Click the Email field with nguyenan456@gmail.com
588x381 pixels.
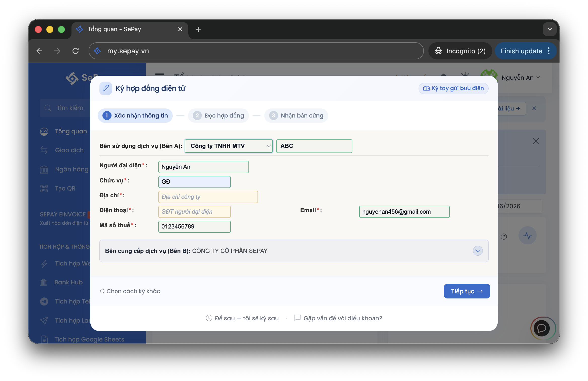(404, 212)
